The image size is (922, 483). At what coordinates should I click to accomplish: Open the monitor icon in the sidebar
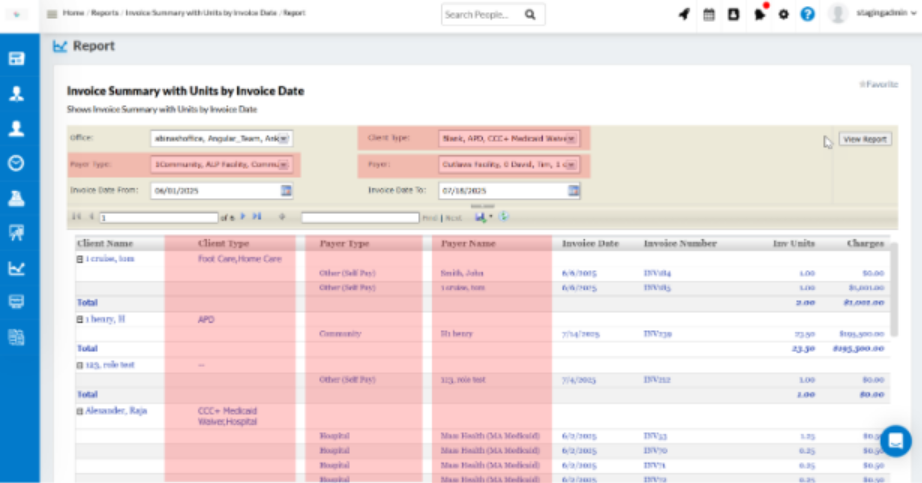[x=16, y=302]
